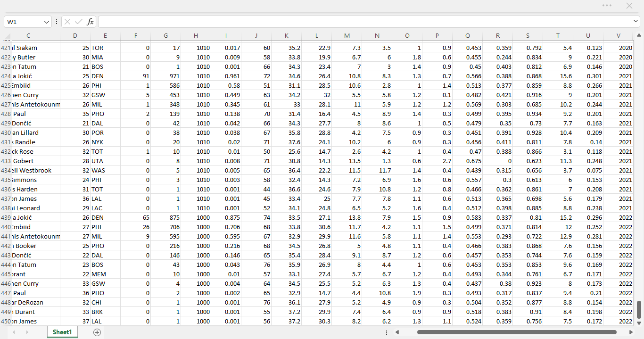The width and height of the screenshot is (644, 339).
Task: Click the cell with value 13.5
Action: click(347, 161)
